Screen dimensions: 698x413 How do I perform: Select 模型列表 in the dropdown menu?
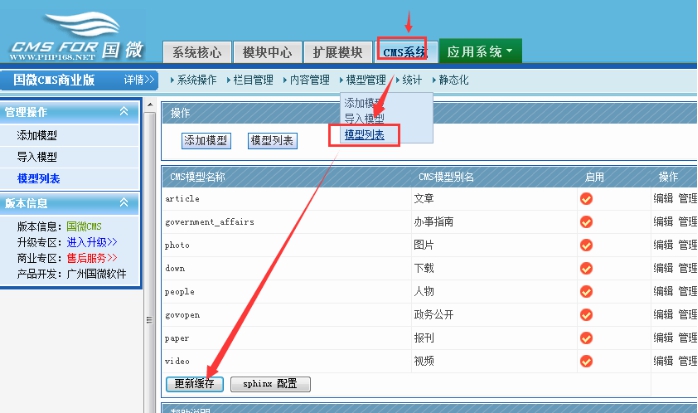coord(364,134)
